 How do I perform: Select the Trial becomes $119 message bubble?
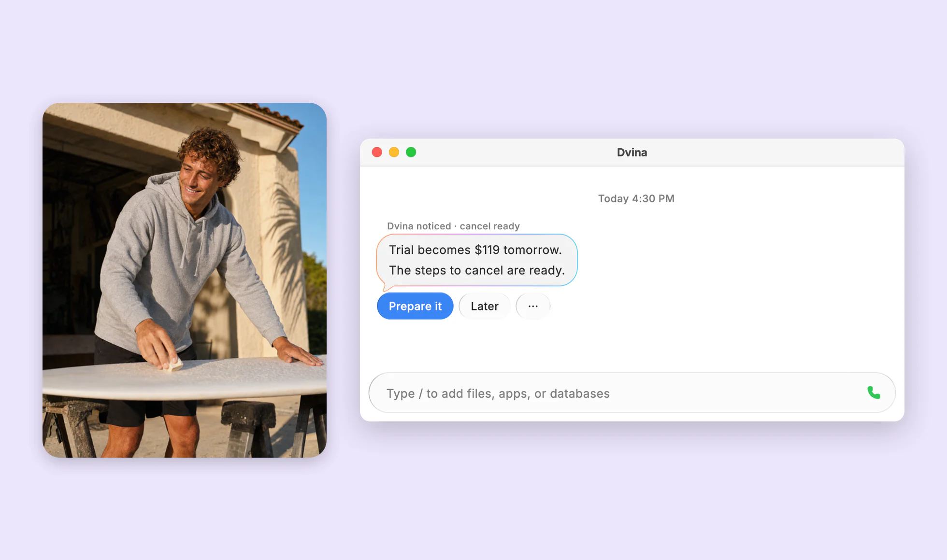477,260
